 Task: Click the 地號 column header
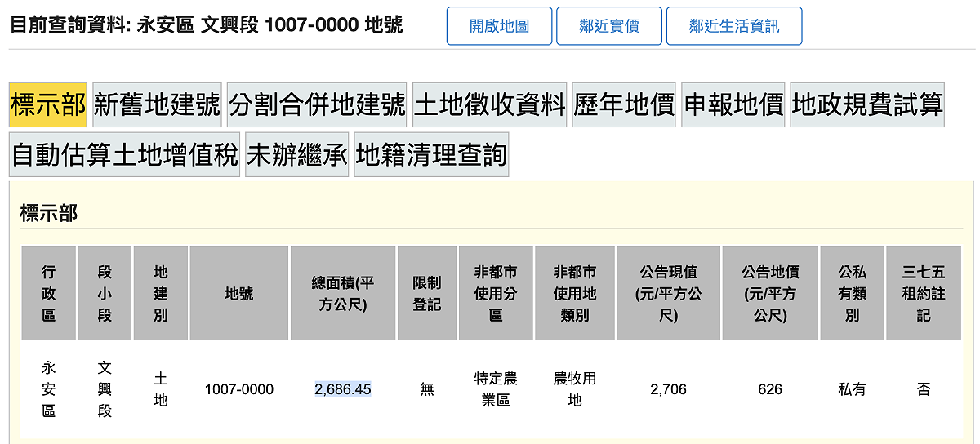[x=239, y=293]
